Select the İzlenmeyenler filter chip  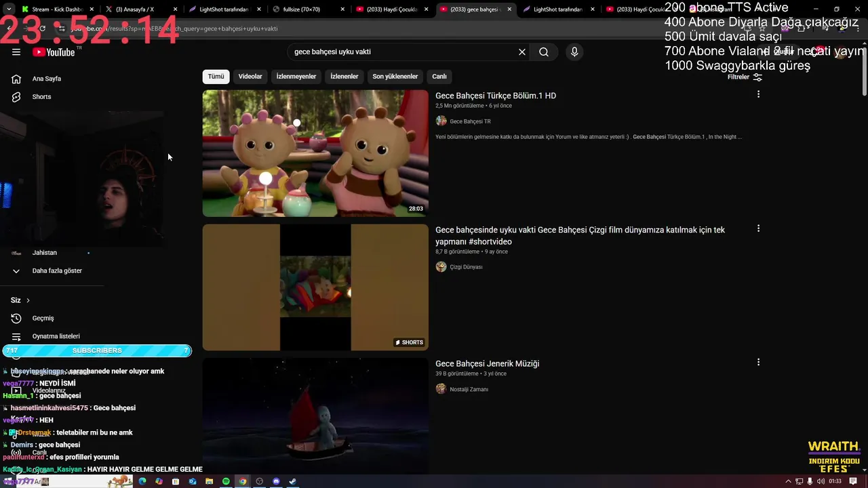(x=296, y=77)
